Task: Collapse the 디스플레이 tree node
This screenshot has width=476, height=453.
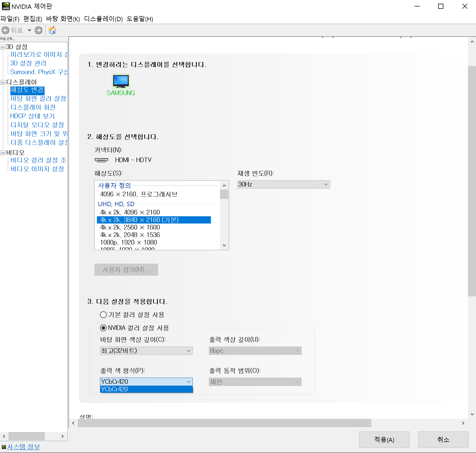Action: coord(3,82)
